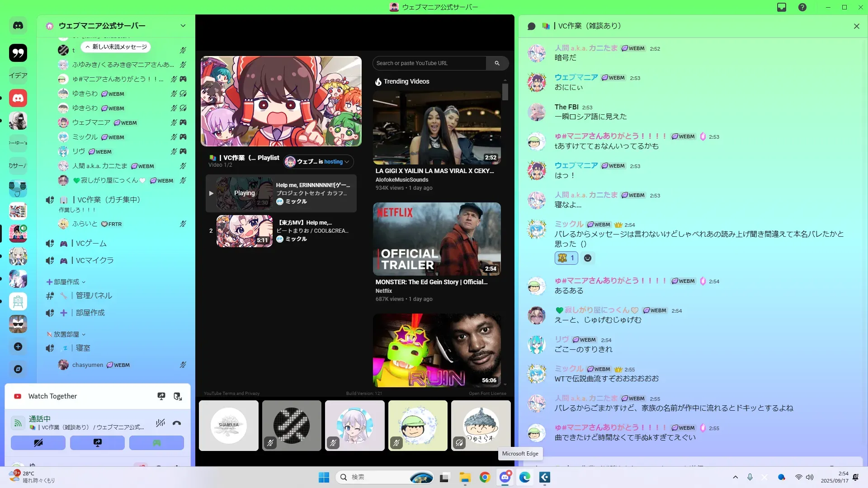Add a reaction to ミックル's message
Image resolution: width=868 pixels, height=488 pixels.
coord(588,258)
